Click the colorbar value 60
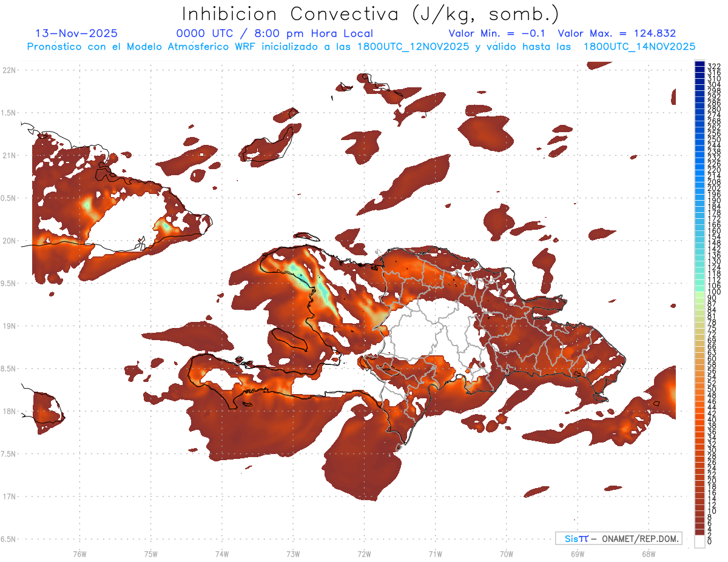Screen dimensions: 728x562 point(712,359)
